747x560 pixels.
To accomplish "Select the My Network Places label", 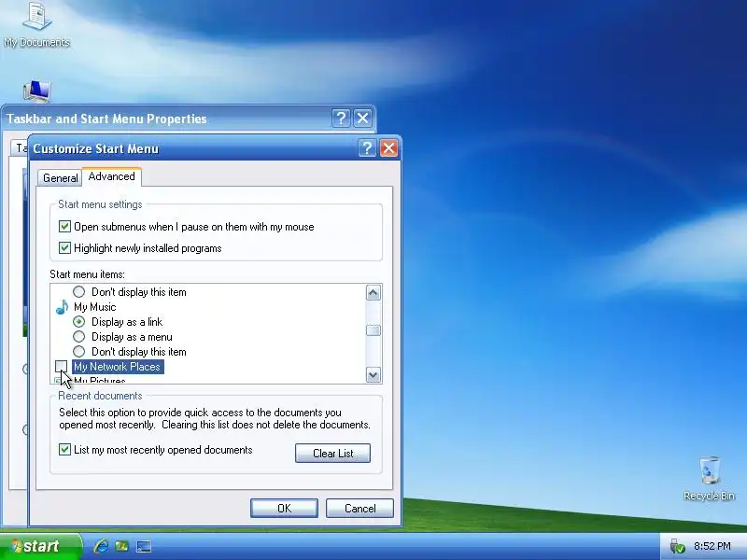I will 118,367.
